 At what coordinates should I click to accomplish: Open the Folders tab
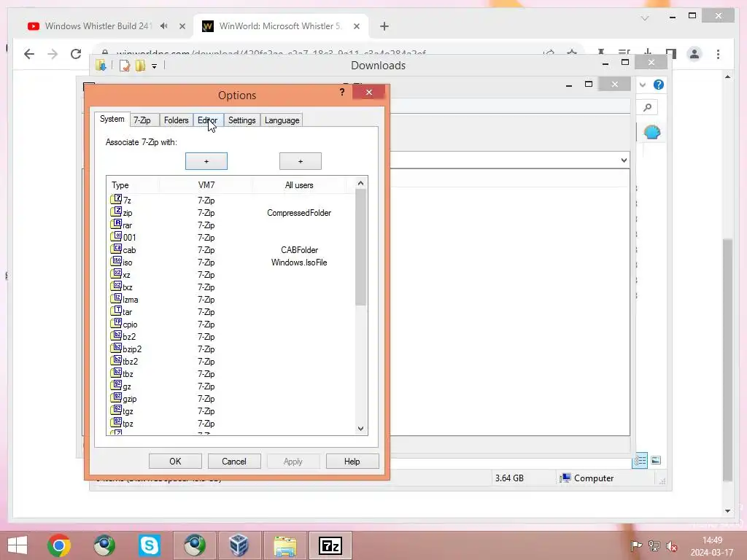pyautogui.click(x=177, y=120)
